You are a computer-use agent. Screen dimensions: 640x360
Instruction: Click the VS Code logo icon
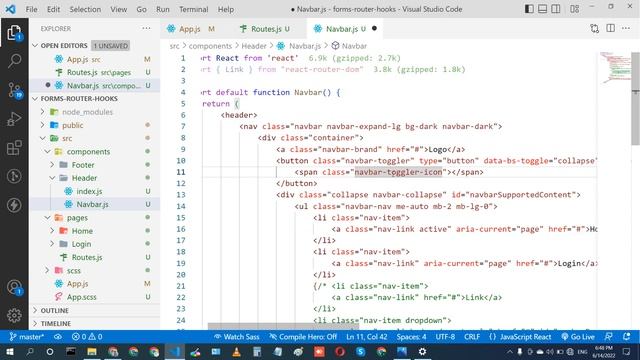tap(10, 9)
